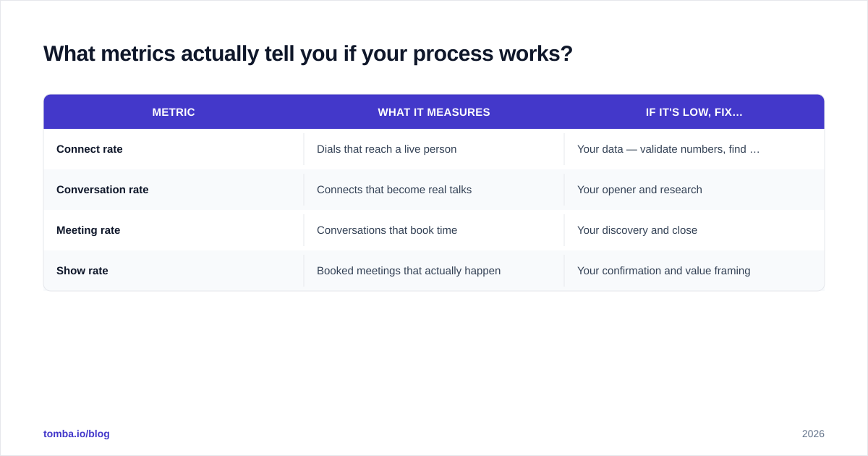Viewport: 868px width, 456px height.
Task: Select the 'Connect rate' cell
Action: point(174,149)
